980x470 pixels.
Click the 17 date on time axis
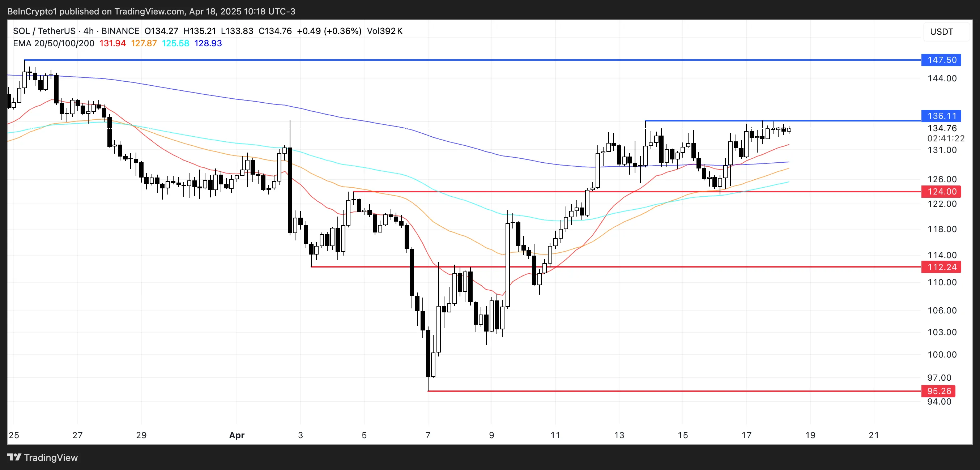tap(746, 435)
